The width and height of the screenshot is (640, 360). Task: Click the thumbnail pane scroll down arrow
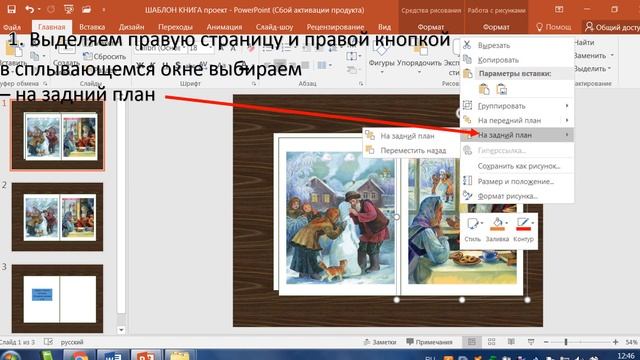(x=121, y=330)
